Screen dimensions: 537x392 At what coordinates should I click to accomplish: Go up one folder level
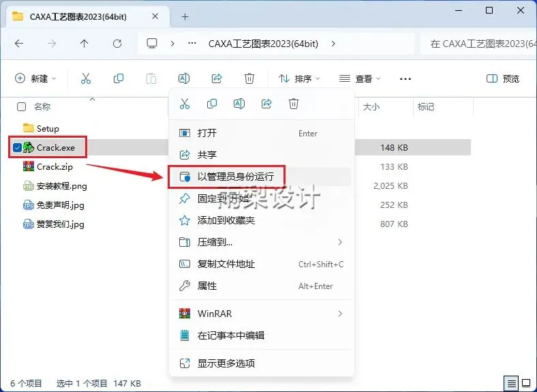[84, 44]
